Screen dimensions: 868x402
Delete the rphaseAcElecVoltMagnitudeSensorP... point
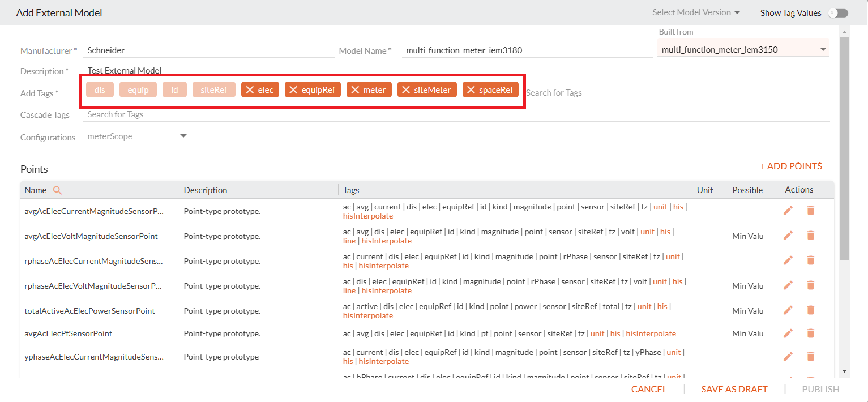click(810, 285)
